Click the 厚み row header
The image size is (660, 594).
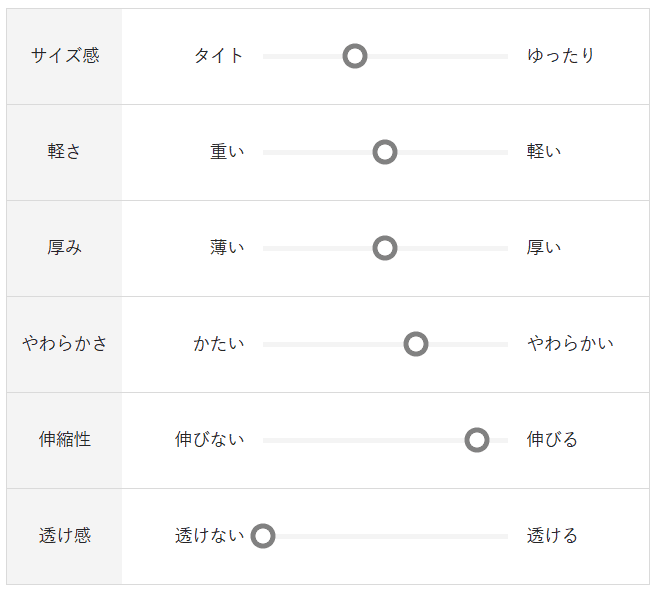click(x=65, y=248)
